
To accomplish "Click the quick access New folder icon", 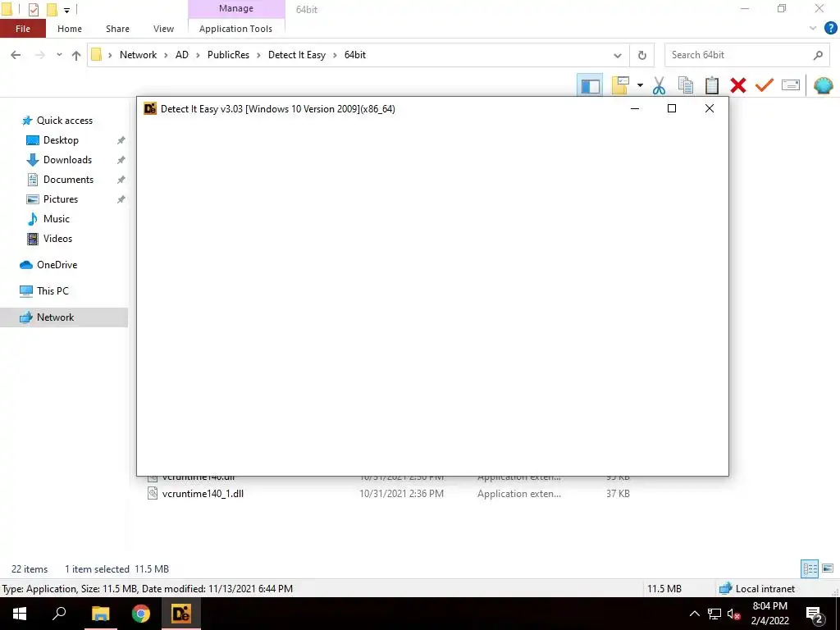I will tap(52, 10).
